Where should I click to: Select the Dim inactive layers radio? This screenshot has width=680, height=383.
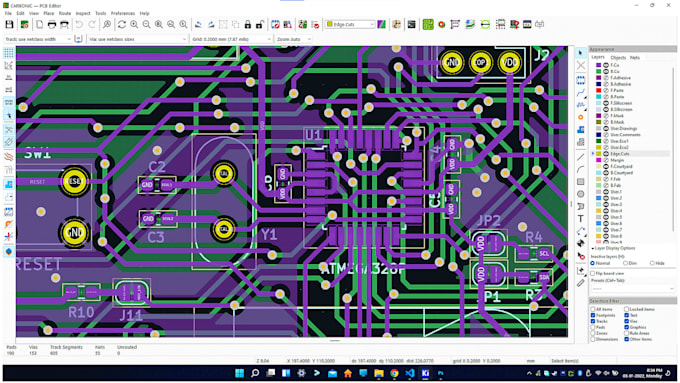[626, 263]
